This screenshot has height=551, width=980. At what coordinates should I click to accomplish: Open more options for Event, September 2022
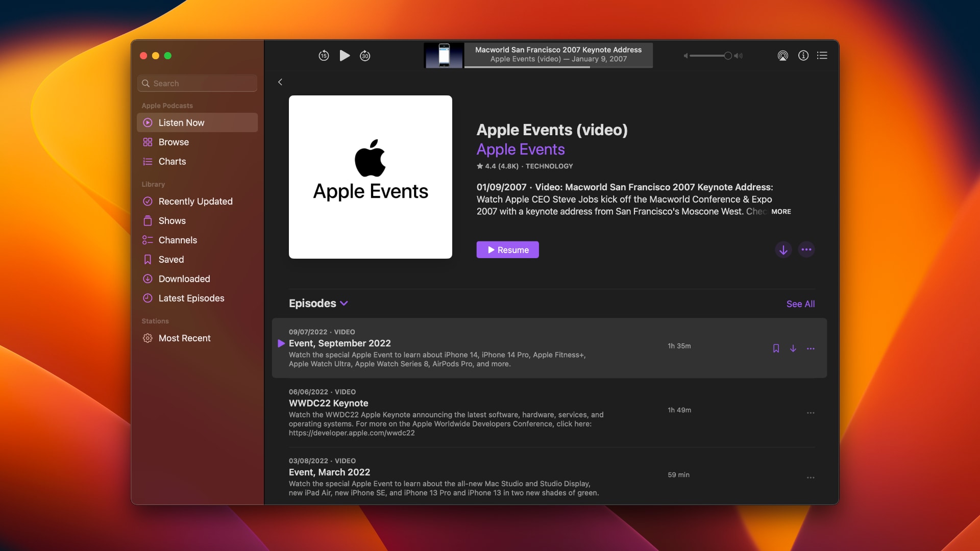tap(811, 348)
